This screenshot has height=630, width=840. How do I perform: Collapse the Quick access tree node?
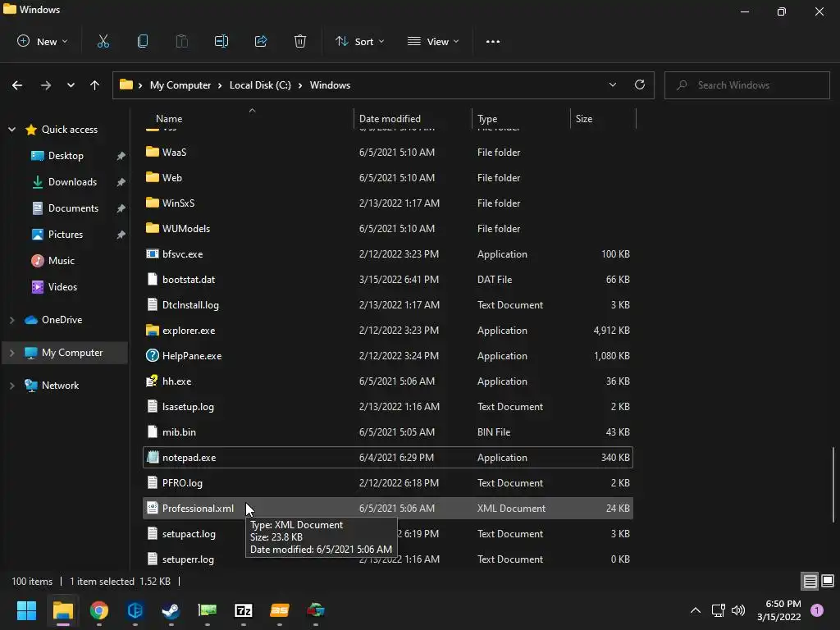click(x=11, y=129)
